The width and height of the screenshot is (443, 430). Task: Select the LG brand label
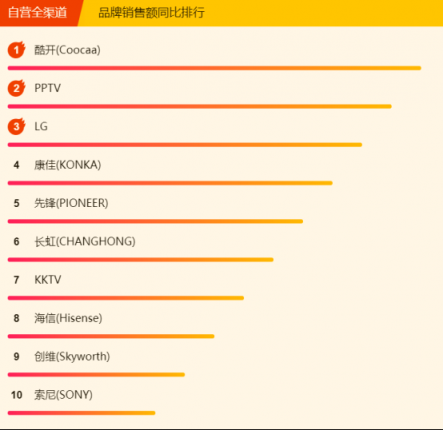point(41,127)
